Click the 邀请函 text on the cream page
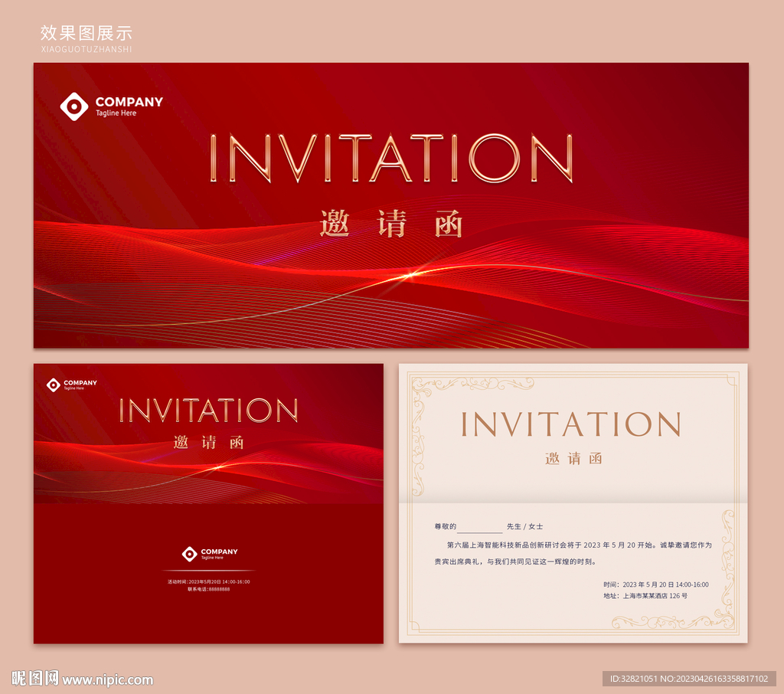Screen dimensions: 784x694 [573, 458]
